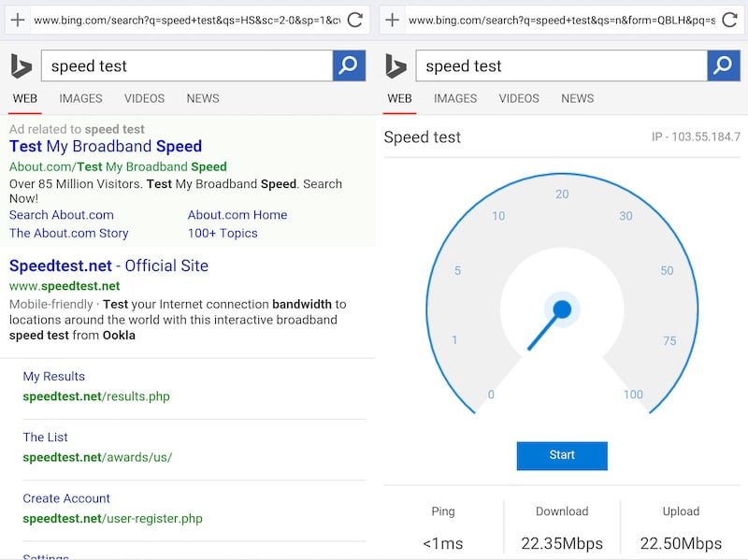Go to the My Results sitelink
The height and width of the screenshot is (560, 748).
pos(53,376)
